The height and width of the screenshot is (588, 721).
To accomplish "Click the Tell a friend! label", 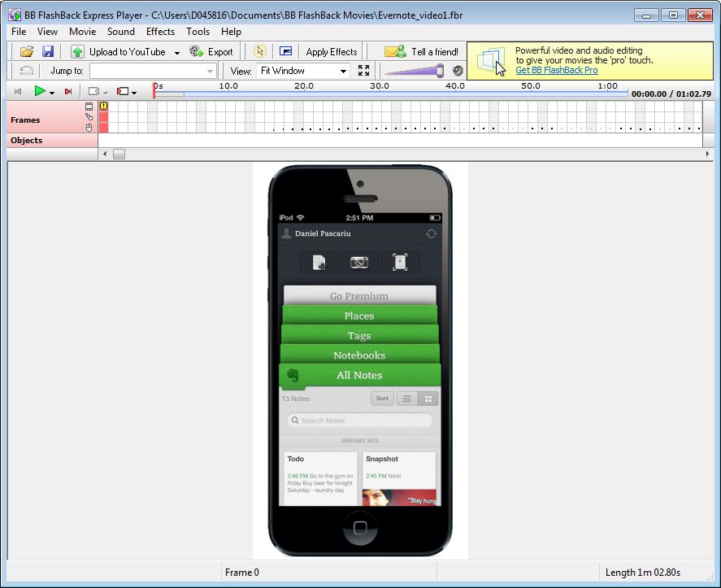I will click(435, 52).
